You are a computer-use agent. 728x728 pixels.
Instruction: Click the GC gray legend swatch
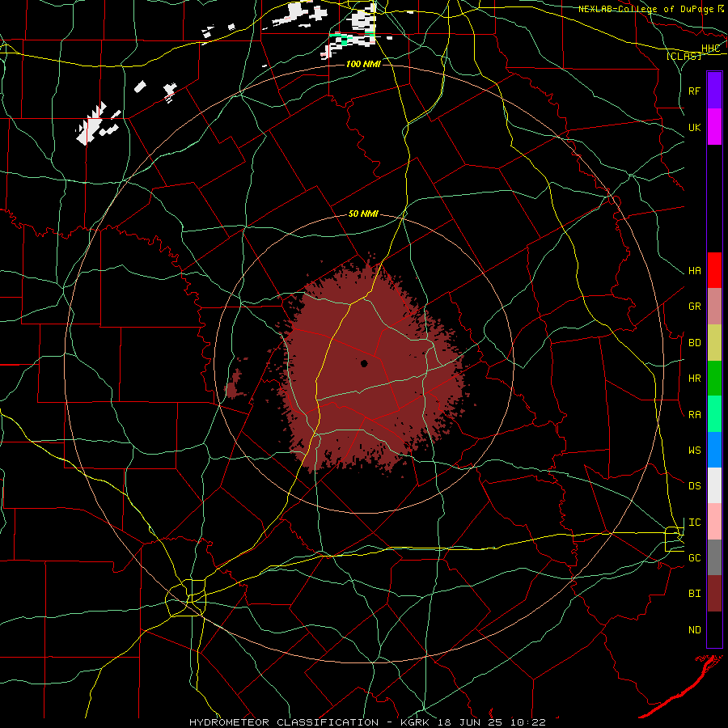pos(714,557)
